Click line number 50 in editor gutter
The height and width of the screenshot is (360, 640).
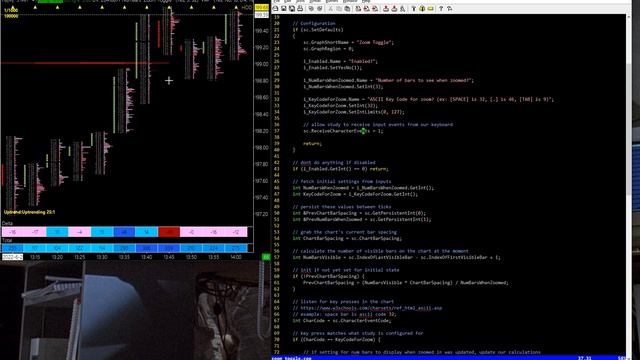(277, 213)
